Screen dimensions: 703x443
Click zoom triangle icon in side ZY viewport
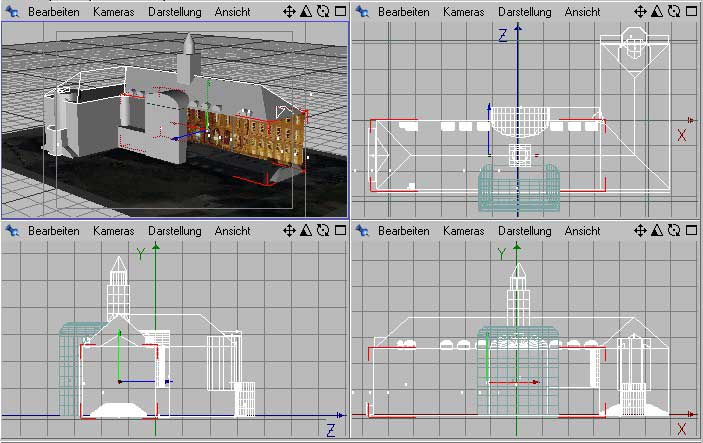coord(306,230)
